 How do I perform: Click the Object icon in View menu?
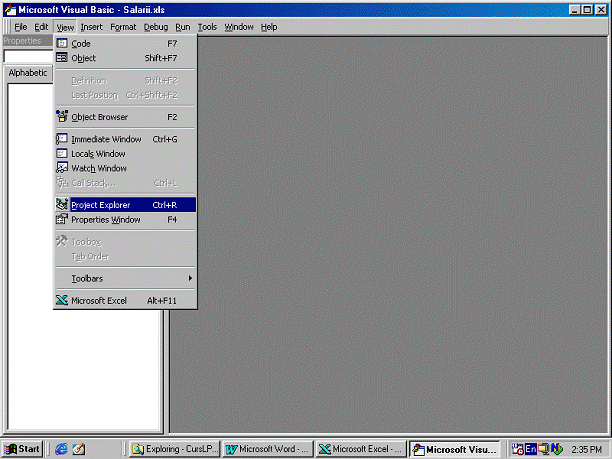62,58
